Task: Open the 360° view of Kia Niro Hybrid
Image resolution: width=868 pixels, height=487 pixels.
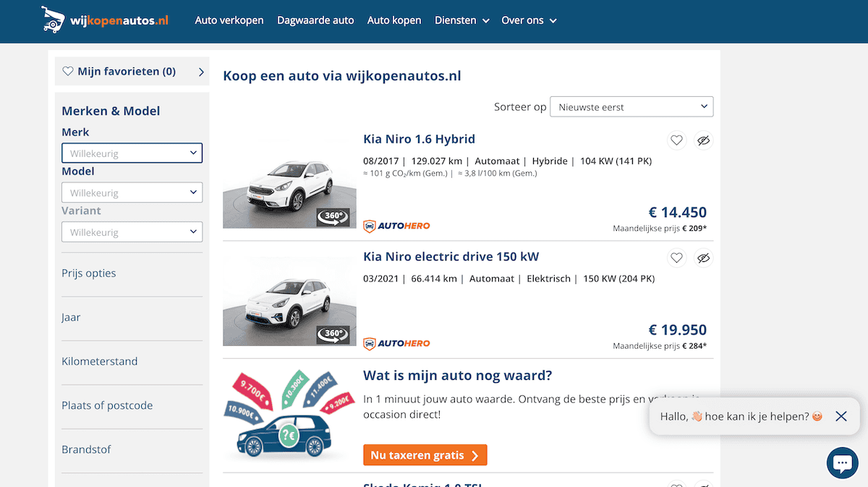Action: click(x=333, y=217)
